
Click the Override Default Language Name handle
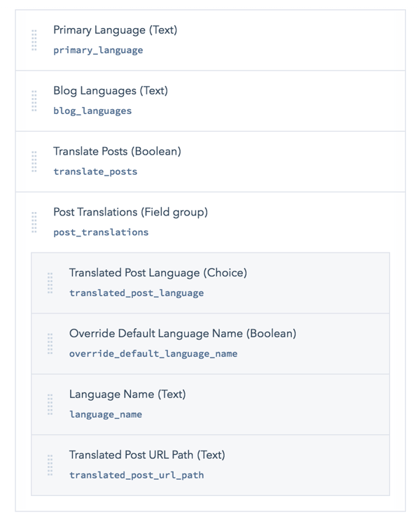click(50, 344)
